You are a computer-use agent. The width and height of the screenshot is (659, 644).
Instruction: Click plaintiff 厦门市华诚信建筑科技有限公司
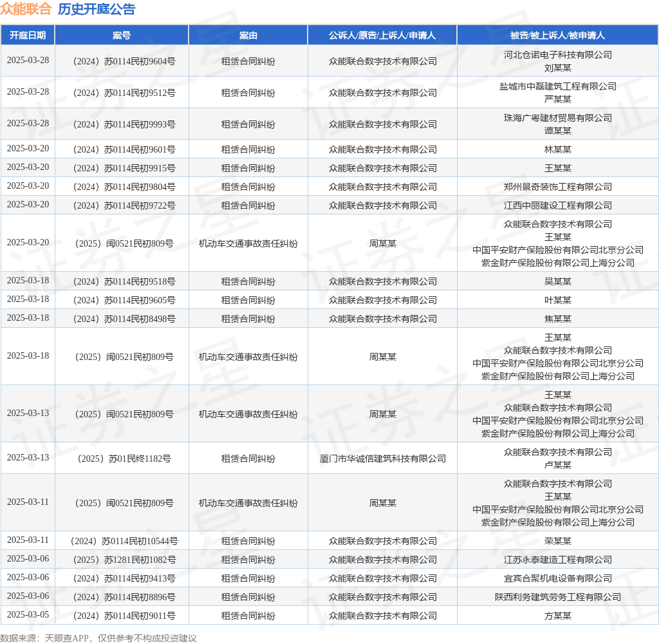click(x=382, y=459)
